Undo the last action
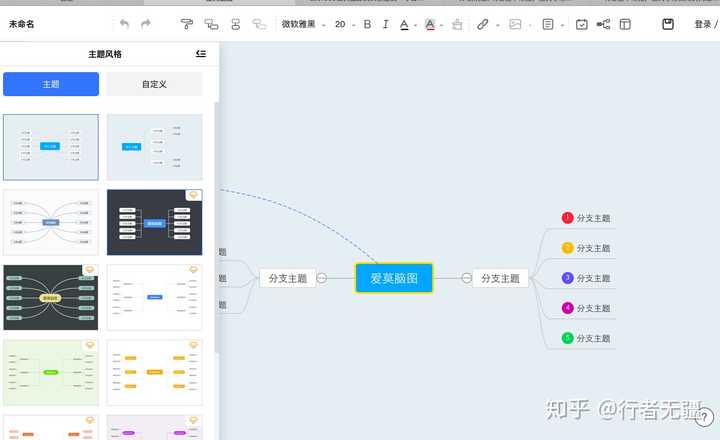 click(124, 24)
